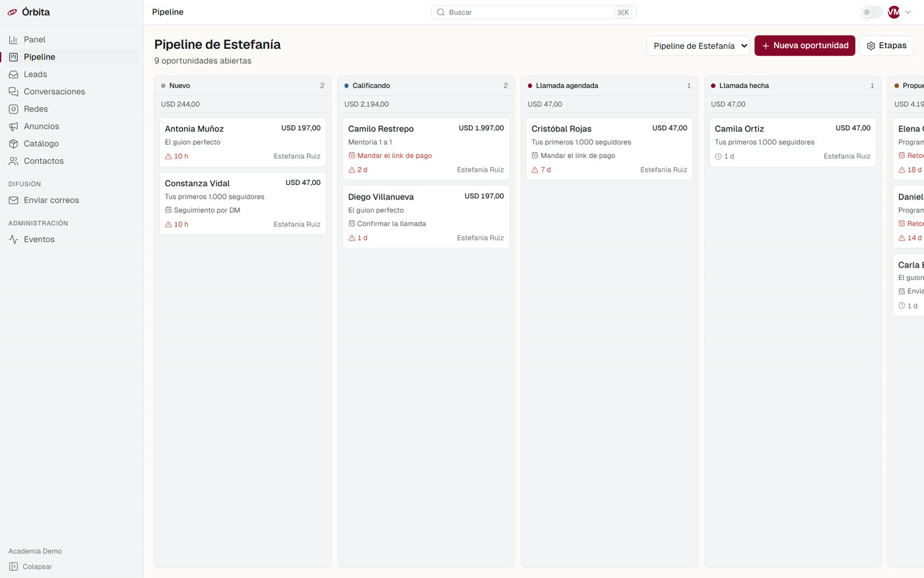Click Seguimiento por DM task text
This screenshot has width=924, height=578.
[x=207, y=210]
